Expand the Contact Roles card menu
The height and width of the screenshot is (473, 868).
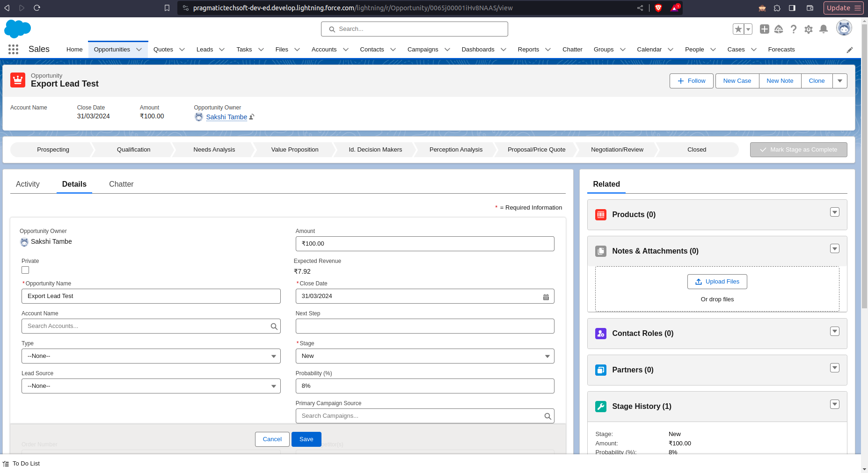tap(835, 331)
